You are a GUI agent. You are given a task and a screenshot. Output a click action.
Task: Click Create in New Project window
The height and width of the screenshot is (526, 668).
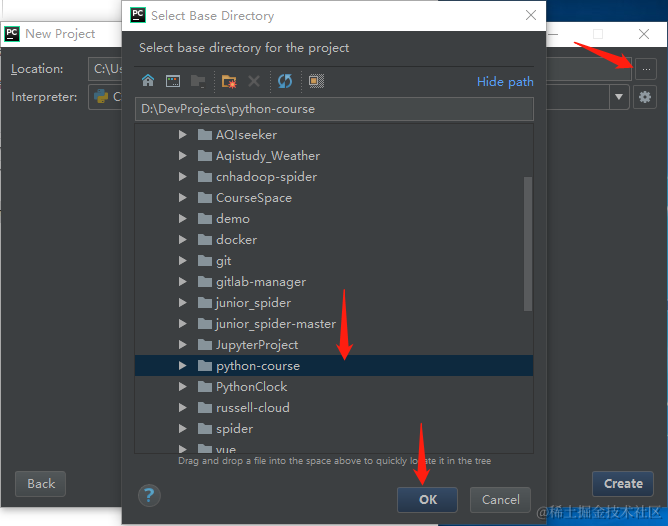pos(623,484)
